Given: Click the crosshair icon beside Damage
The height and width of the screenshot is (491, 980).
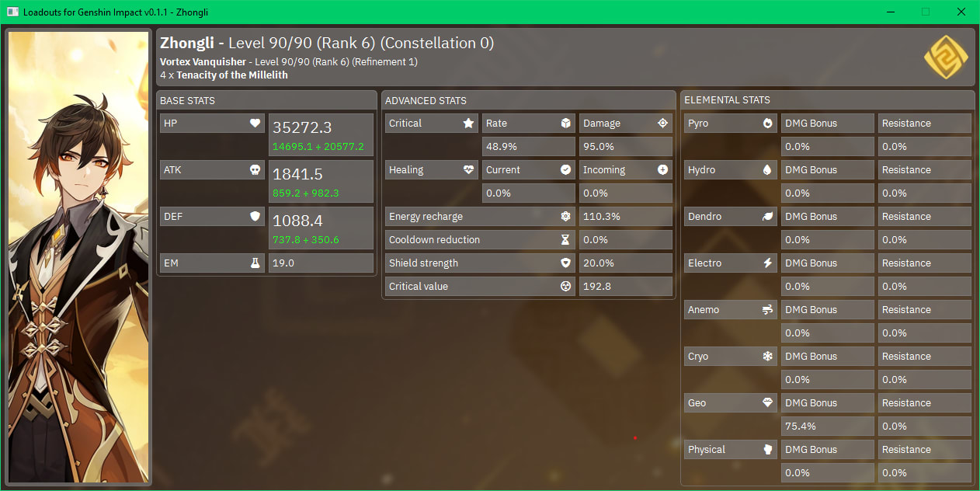Looking at the screenshot, I should coord(662,124).
